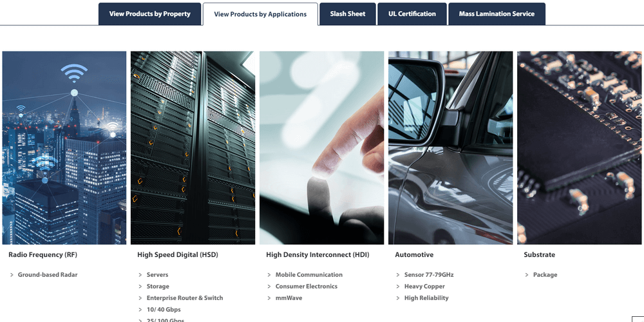Open the Package link under Substrate
Image resolution: width=644 pixels, height=322 pixels.
(x=545, y=275)
